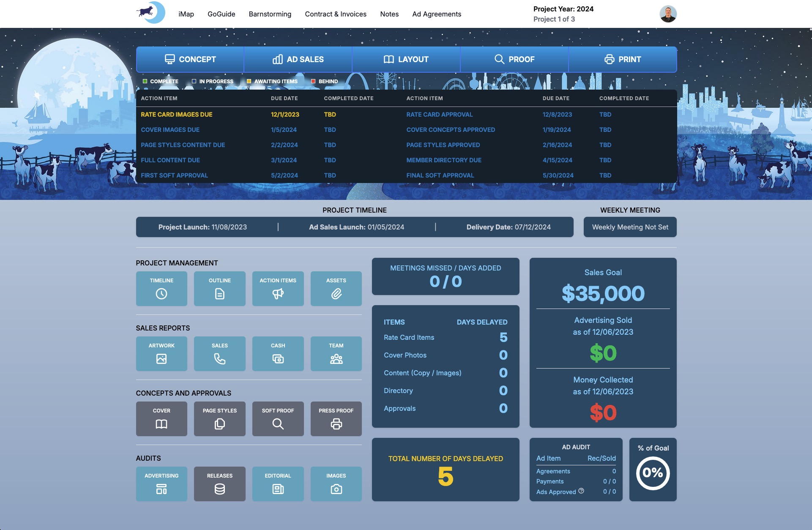Open the Timeline clock icon tile
Screen dimensions: 812x530
(161, 289)
